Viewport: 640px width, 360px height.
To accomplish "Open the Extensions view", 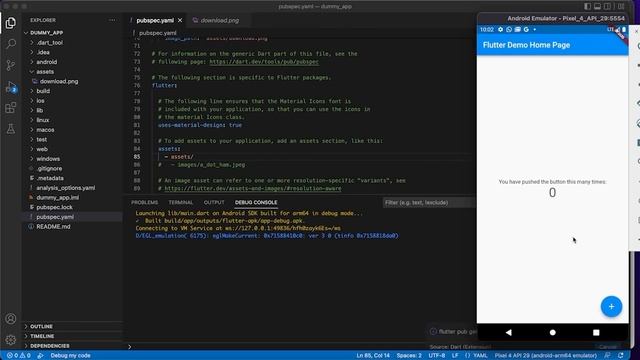I will (x=11, y=108).
